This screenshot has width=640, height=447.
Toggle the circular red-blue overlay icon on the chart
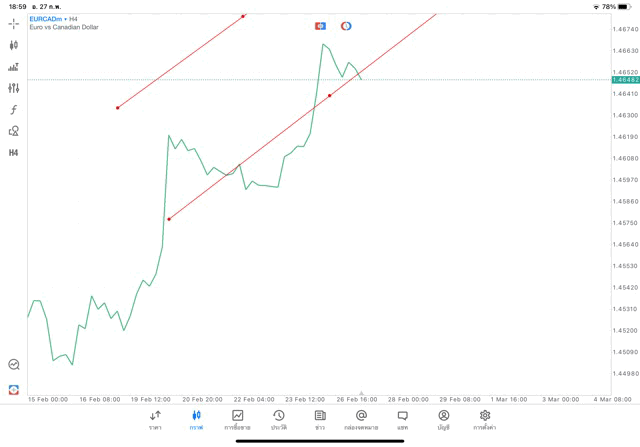346,26
